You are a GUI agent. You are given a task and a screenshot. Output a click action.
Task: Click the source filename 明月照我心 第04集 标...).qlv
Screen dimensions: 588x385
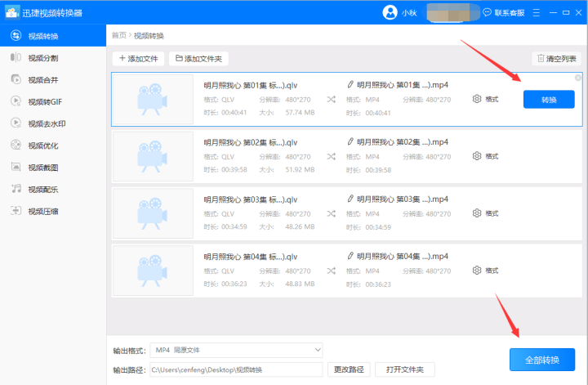pos(251,257)
